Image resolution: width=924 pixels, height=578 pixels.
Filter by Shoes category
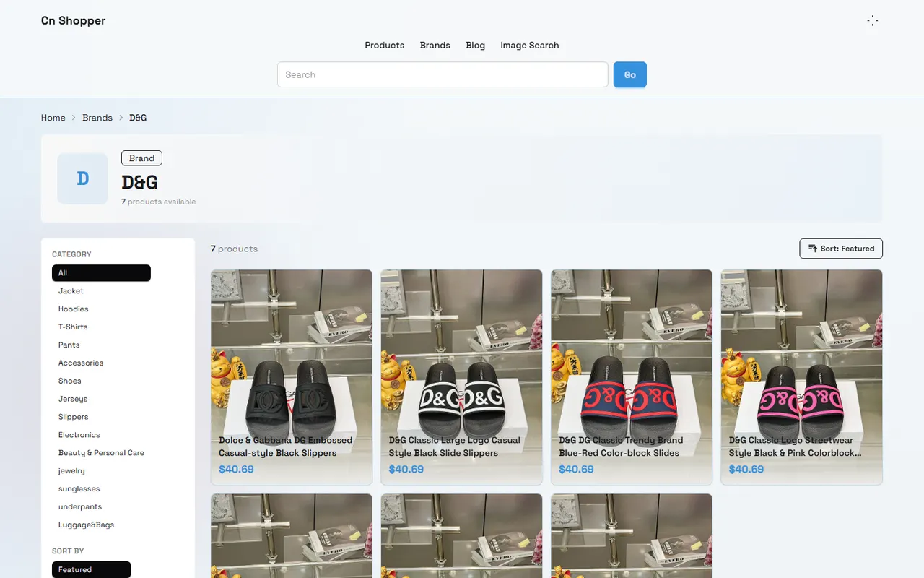click(x=70, y=381)
